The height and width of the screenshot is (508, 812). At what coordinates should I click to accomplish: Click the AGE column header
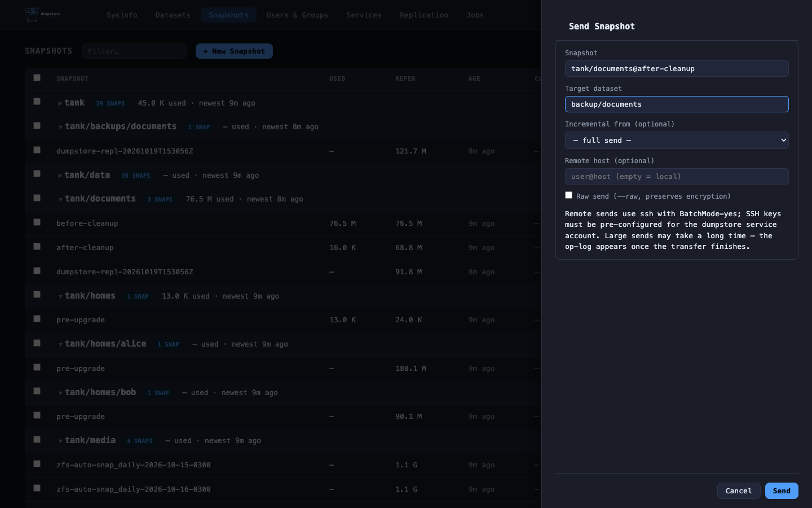[474, 78]
